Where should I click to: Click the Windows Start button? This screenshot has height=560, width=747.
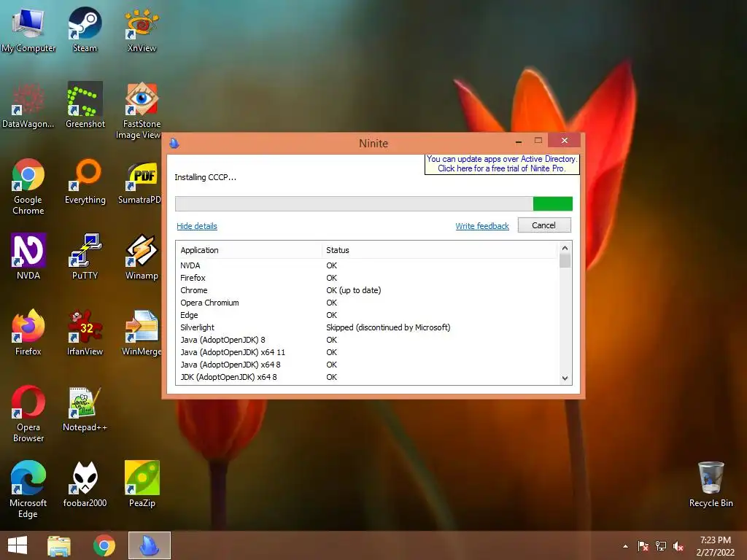(x=18, y=545)
